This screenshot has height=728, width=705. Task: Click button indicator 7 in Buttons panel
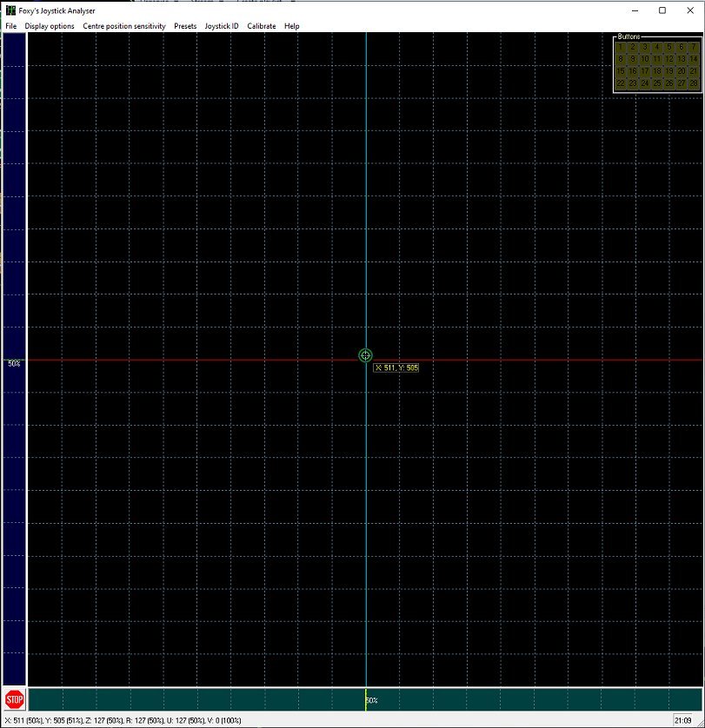coord(694,47)
